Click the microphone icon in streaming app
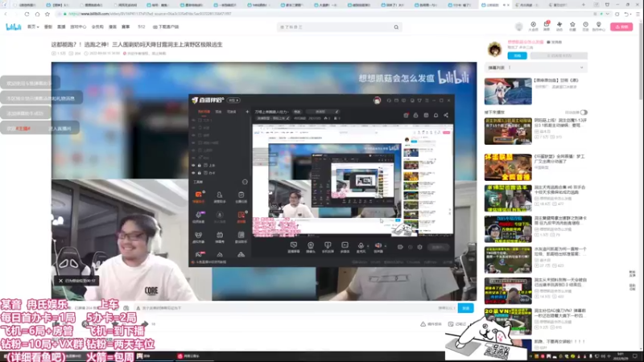Image resolution: width=644 pixels, height=362 pixels. coord(361,245)
